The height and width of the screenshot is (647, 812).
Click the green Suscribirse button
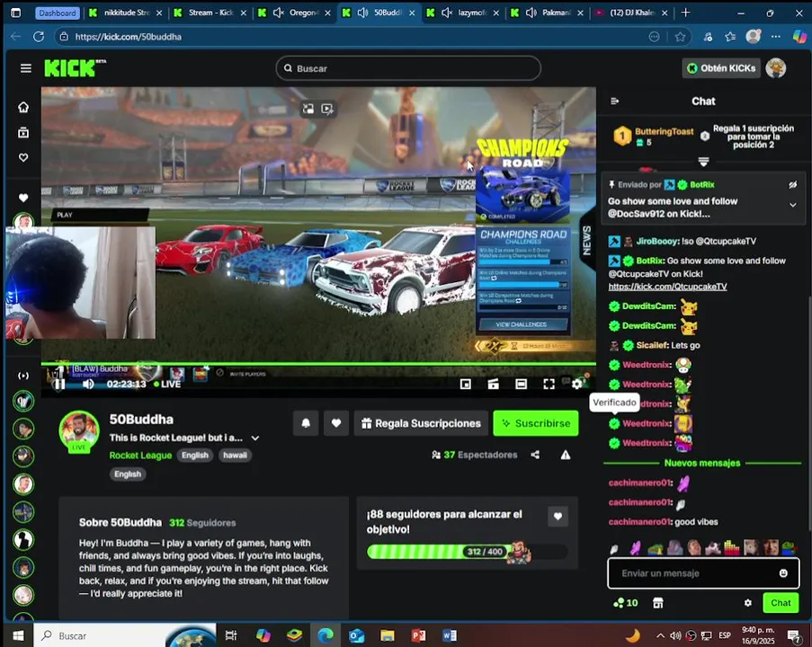(536, 423)
